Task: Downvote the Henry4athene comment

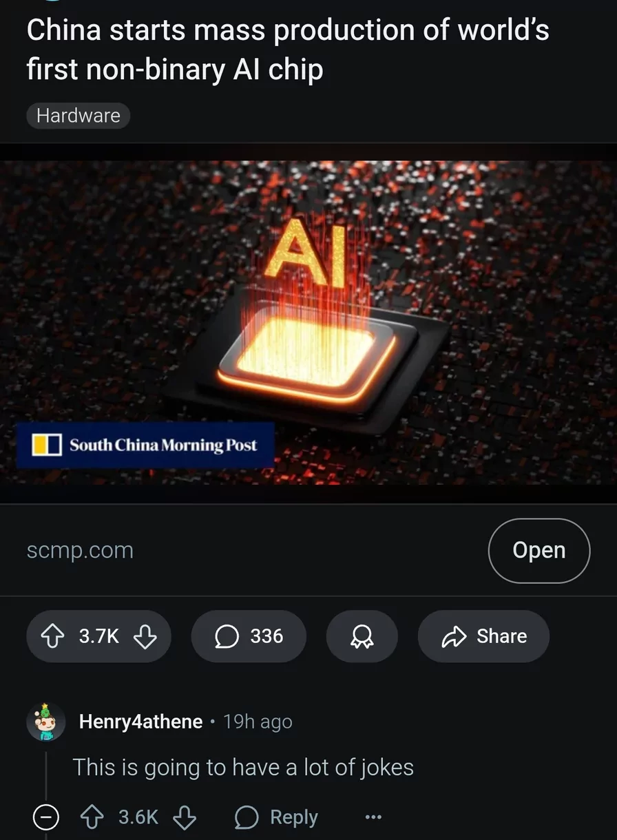Action: coord(184,817)
